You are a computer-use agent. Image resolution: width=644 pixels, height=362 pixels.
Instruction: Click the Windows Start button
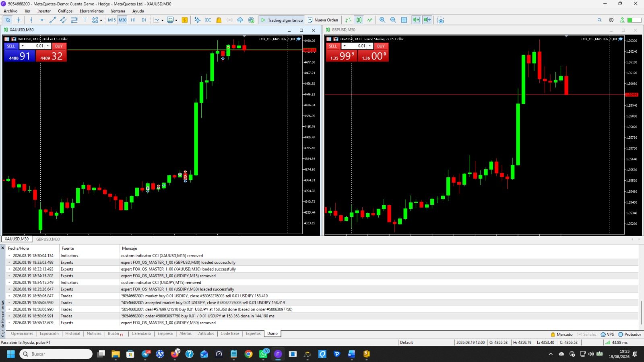(x=11, y=354)
